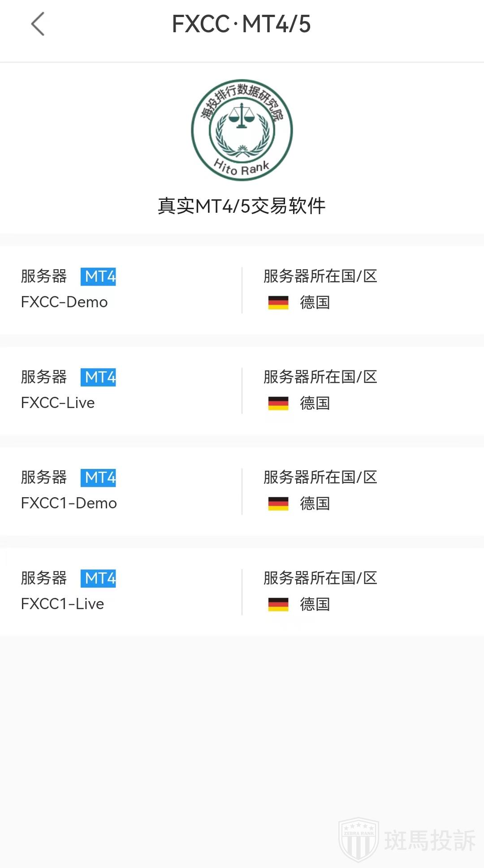Open the FXCC1-Demo server entry
Viewport: 484px width, 868px height.
pyautogui.click(x=69, y=503)
